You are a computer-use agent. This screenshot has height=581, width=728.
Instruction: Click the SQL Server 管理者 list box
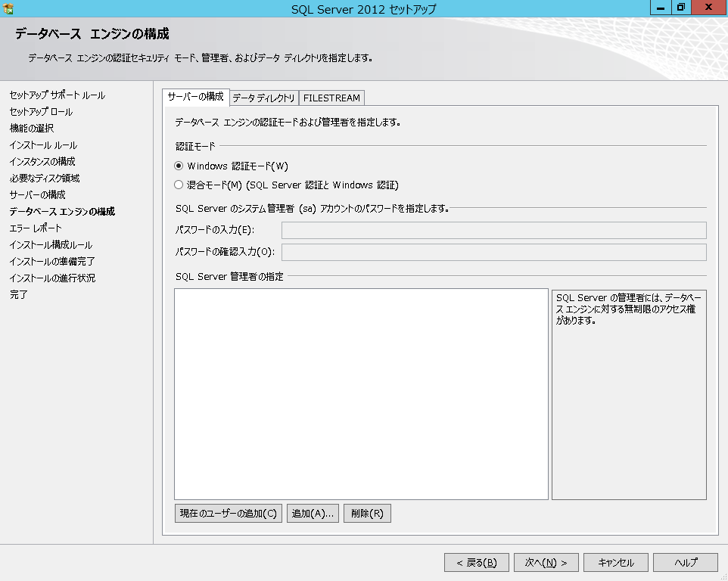tap(361, 394)
